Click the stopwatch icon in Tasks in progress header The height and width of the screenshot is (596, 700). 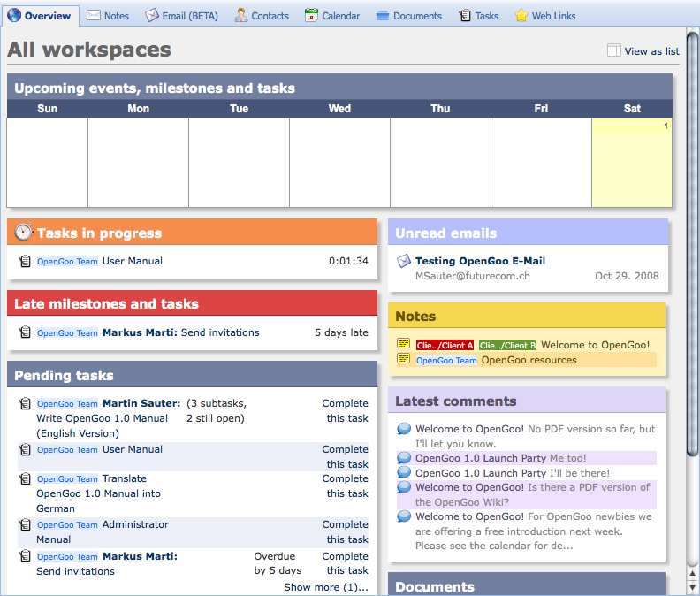point(24,233)
